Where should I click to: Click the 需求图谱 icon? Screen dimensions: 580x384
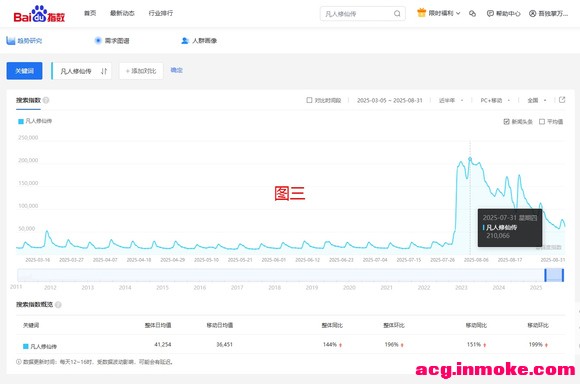(x=98, y=40)
